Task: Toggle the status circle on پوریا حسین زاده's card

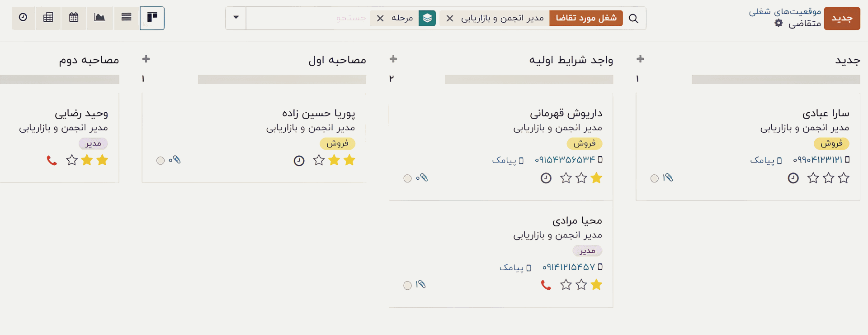Action: click(x=160, y=161)
